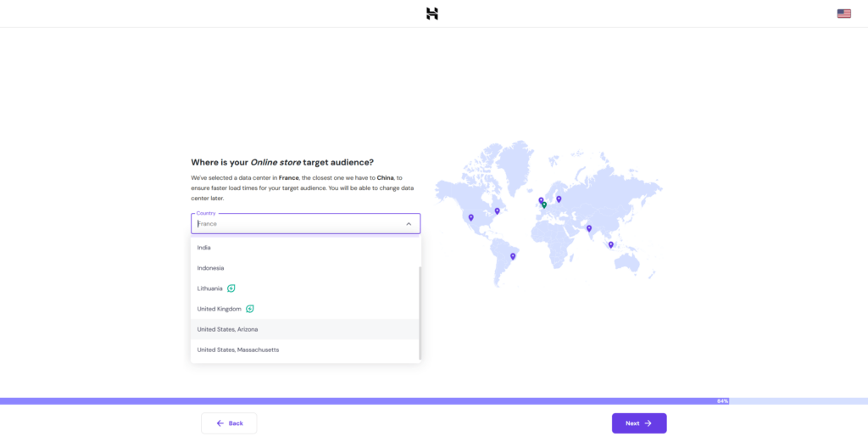Click the green badge beside United Kingdom
The width and height of the screenshot is (868, 442).
pyautogui.click(x=250, y=309)
